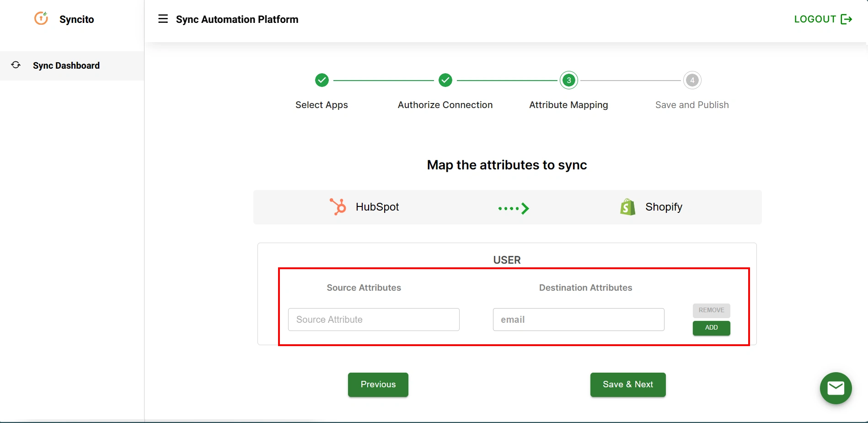Click the Sync Automation Platform header
Viewport: 868px width, 423px height.
(237, 19)
